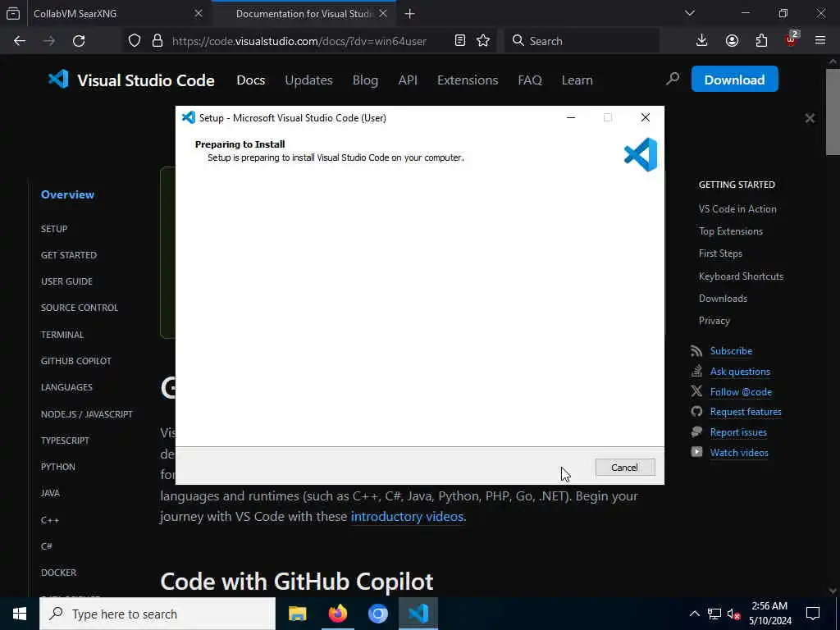Go to Keyboard Shortcuts in Getting Started

pyautogui.click(x=741, y=276)
